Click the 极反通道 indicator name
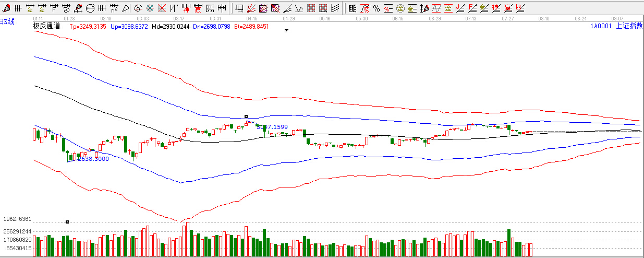 [46, 26]
